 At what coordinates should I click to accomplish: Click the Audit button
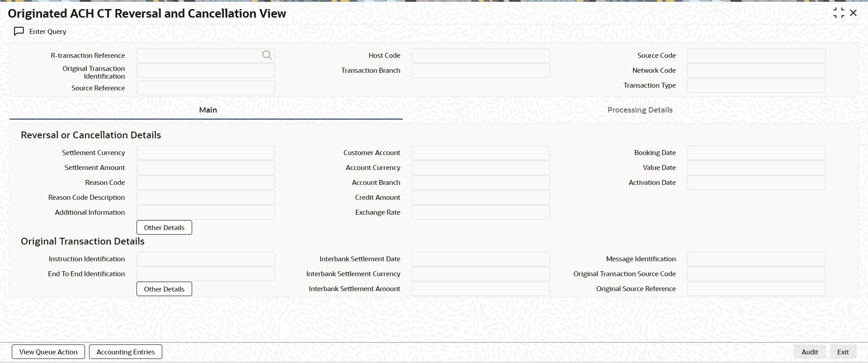pyautogui.click(x=810, y=352)
